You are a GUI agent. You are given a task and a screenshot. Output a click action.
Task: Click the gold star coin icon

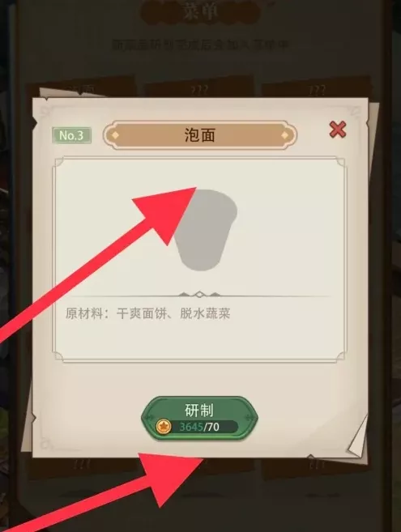164,427
